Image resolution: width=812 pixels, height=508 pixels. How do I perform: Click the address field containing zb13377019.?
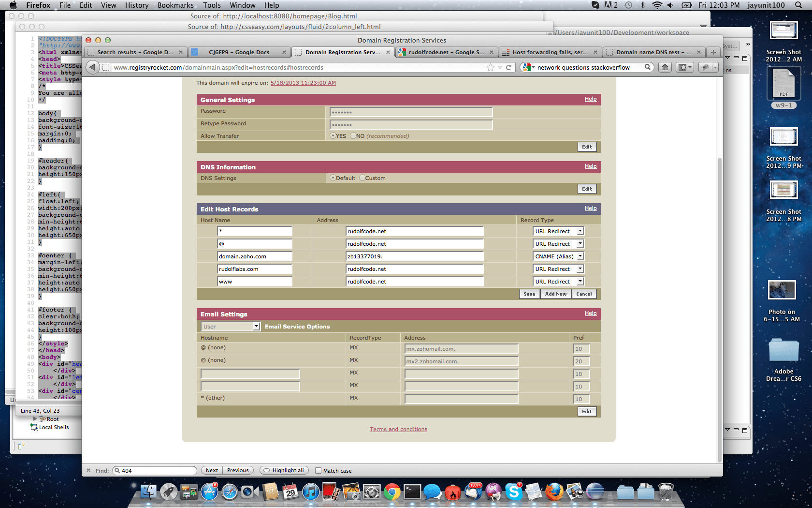415,256
